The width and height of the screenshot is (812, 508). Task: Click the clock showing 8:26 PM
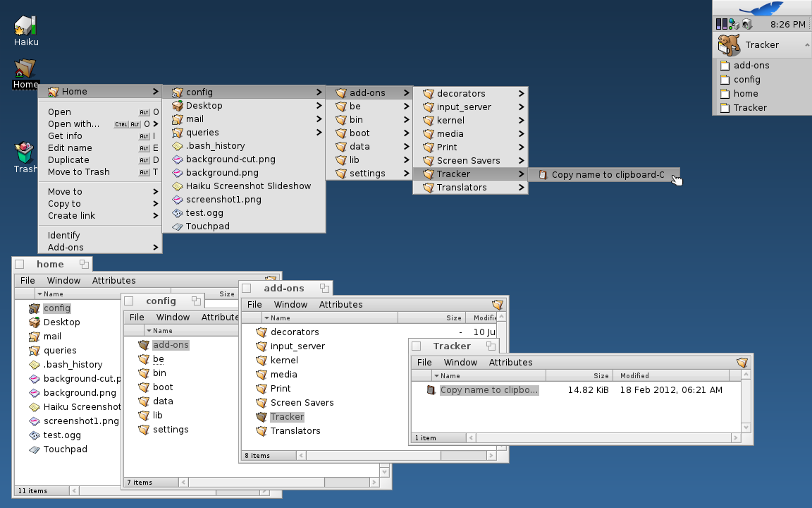coord(787,24)
